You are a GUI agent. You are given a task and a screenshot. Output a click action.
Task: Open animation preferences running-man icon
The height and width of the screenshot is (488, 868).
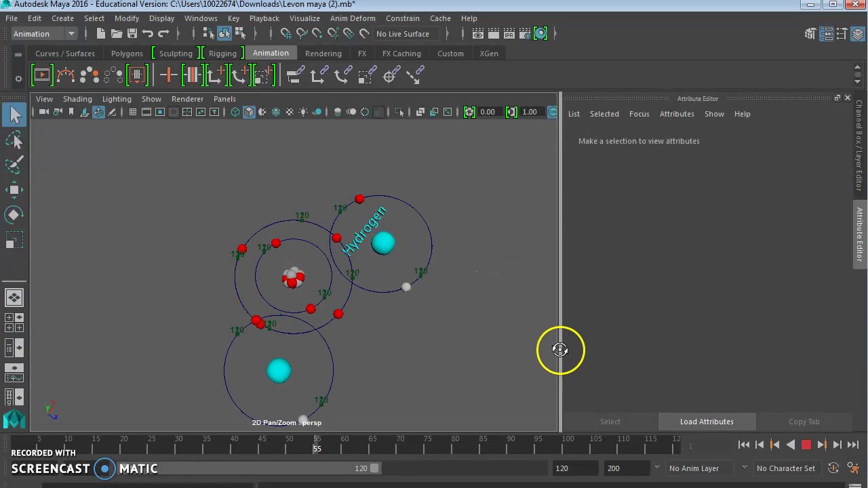point(853,468)
